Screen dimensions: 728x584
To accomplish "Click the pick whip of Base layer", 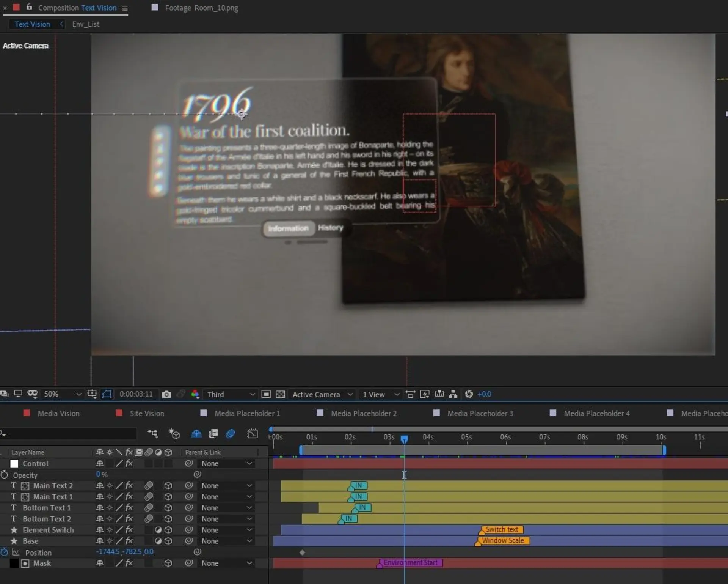I will [x=189, y=541].
